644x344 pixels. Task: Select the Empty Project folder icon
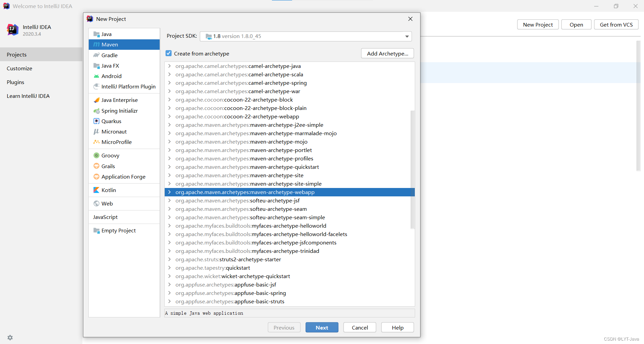[x=96, y=231]
